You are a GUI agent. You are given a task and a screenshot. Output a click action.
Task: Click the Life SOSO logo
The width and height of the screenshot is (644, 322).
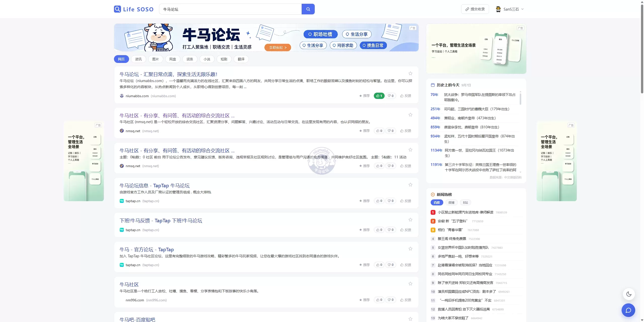(x=134, y=9)
